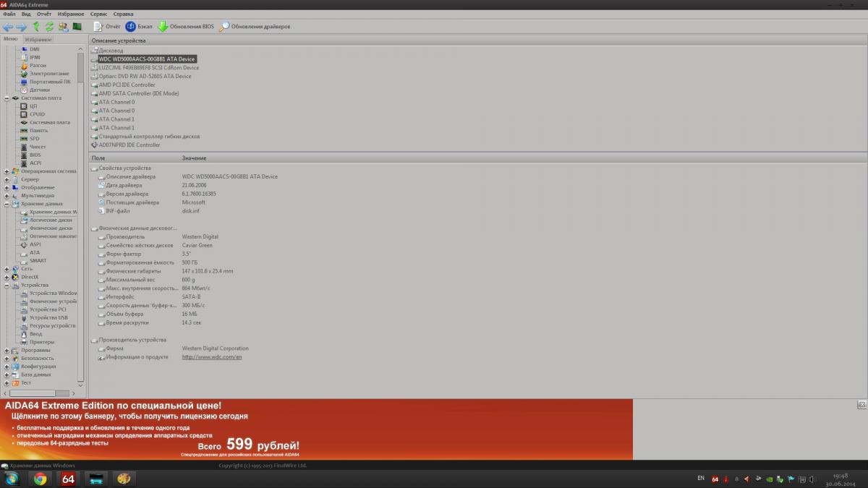Open the Отчёт menu in the menu bar
The height and width of the screenshot is (488, 868).
pos(44,14)
